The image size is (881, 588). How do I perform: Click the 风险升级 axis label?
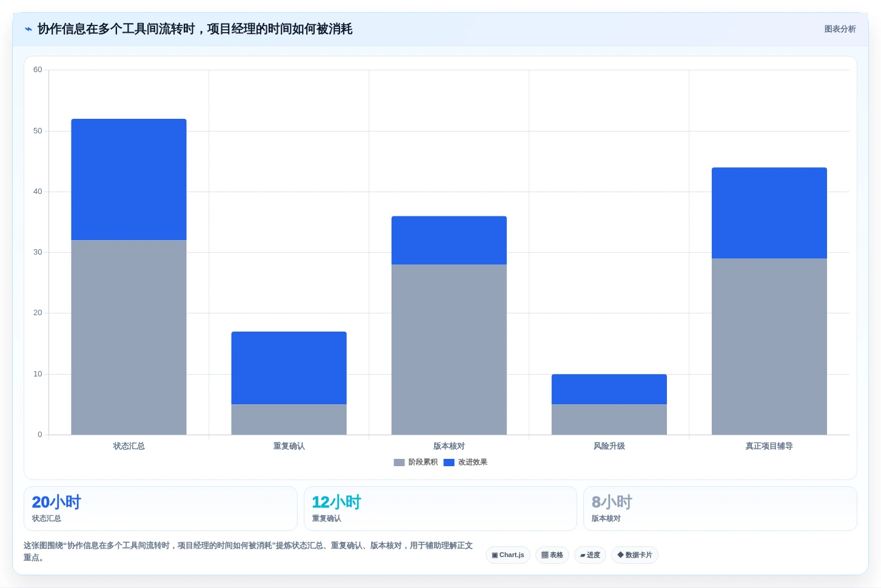(x=609, y=446)
